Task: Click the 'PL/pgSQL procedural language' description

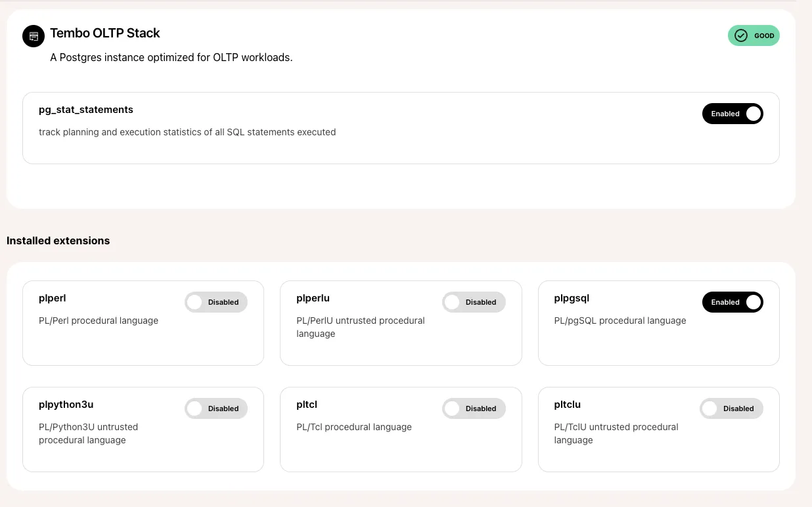Action: point(620,320)
